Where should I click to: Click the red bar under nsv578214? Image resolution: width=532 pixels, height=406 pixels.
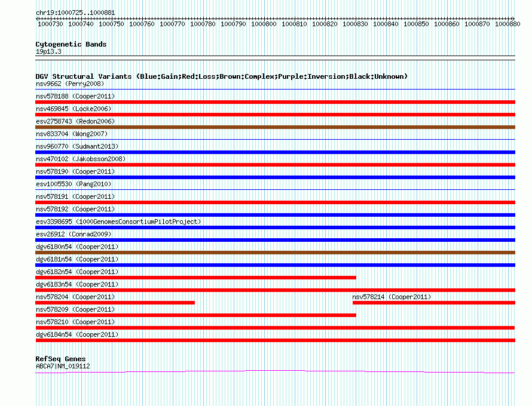(434, 303)
